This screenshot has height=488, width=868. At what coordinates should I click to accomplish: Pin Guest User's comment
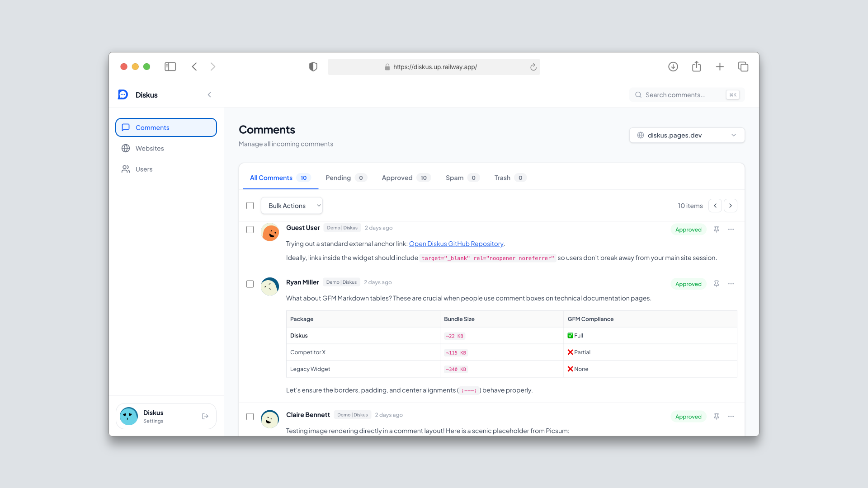(x=717, y=230)
